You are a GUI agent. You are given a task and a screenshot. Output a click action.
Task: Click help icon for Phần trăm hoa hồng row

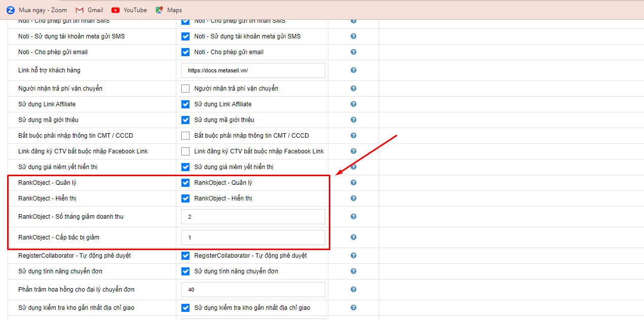point(353,290)
